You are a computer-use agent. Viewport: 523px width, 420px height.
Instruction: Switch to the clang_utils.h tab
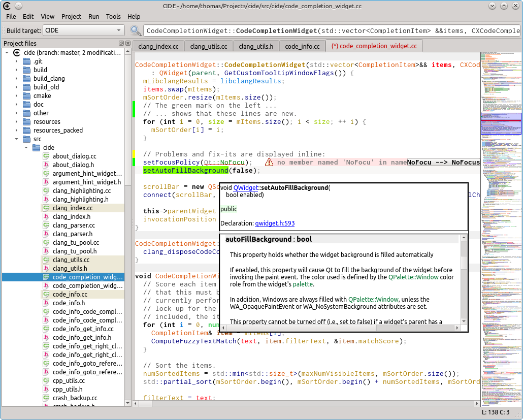coord(256,46)
